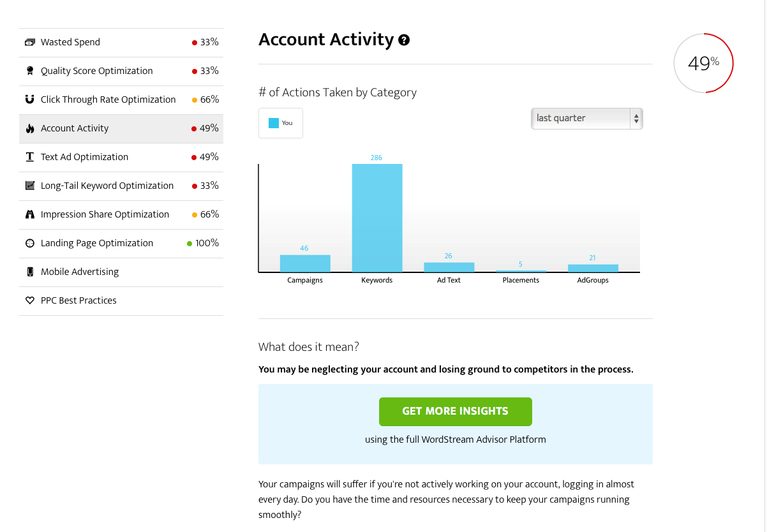This screenshot has width=767, height=532.
Task: Show PPC Best Practices
Action: pos(121,300)
